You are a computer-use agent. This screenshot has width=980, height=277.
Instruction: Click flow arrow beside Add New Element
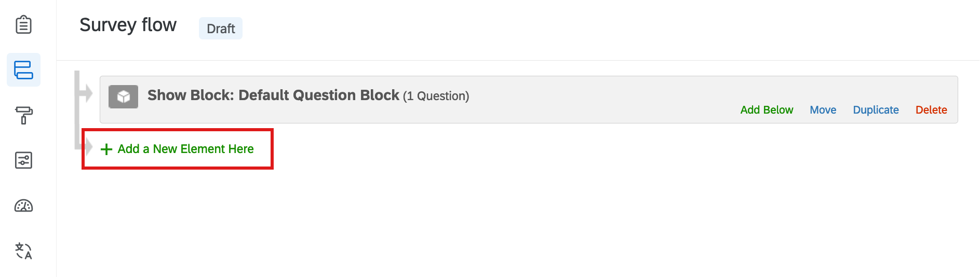(87, 147)
